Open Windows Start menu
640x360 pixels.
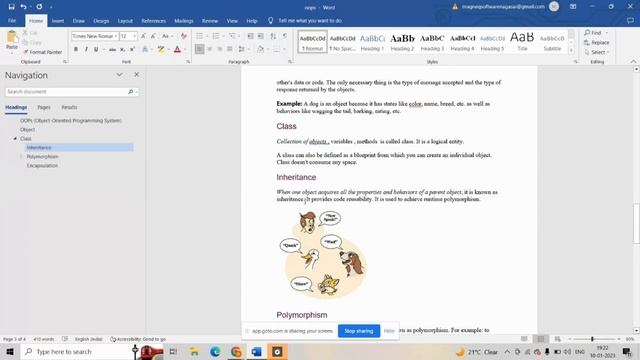10,351
